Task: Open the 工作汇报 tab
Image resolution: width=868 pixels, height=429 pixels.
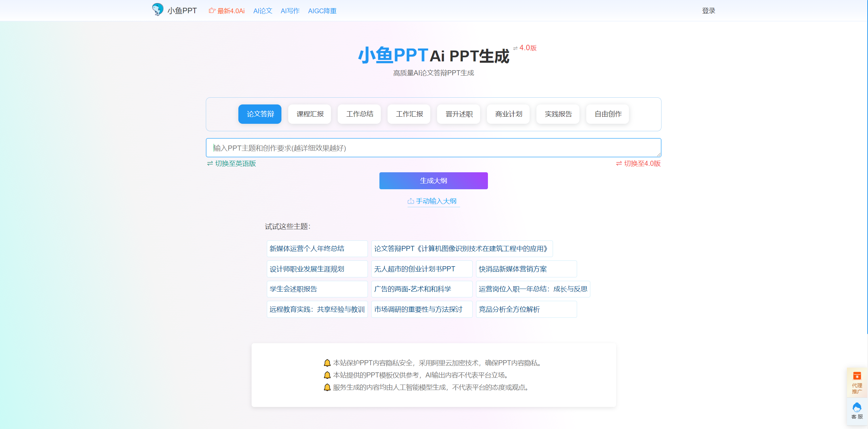Action: click(409, 114)
